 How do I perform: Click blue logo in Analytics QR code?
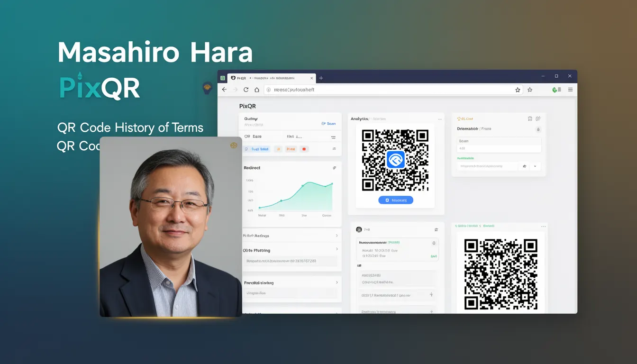tap(395, 160)
